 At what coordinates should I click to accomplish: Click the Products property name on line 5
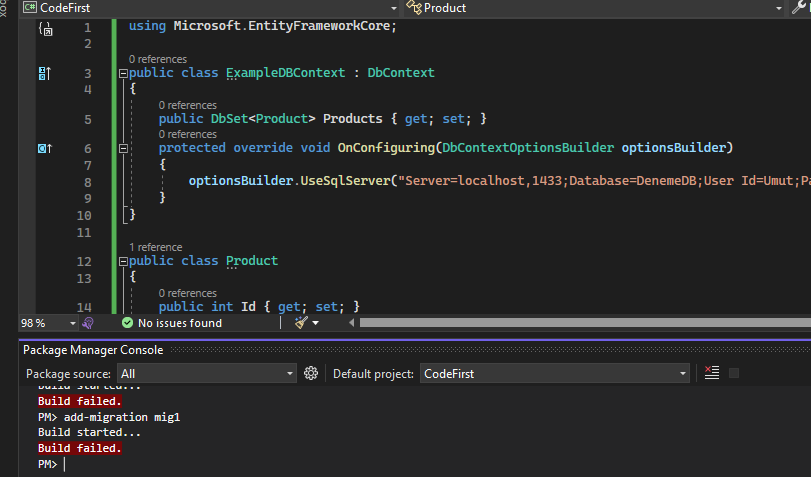pos(353,119)
